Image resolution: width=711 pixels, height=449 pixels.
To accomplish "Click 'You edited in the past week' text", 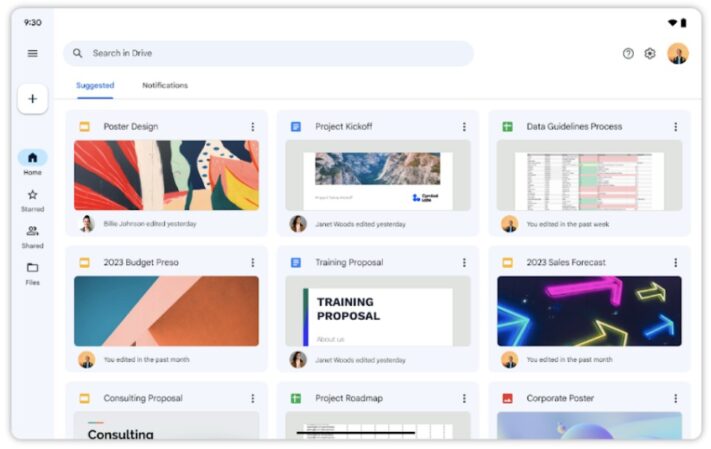I will pyautogui.click(x=568, y=224).
